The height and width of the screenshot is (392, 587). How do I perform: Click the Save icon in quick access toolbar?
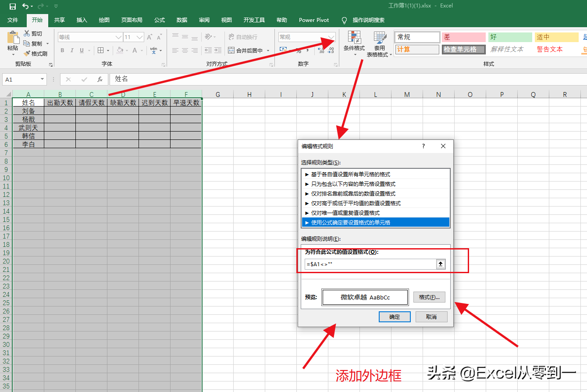(x=13, y=6)
